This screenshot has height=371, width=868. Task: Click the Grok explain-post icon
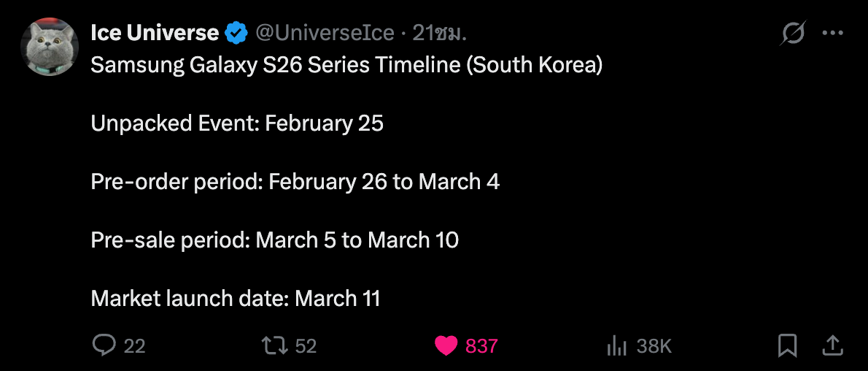792,33
